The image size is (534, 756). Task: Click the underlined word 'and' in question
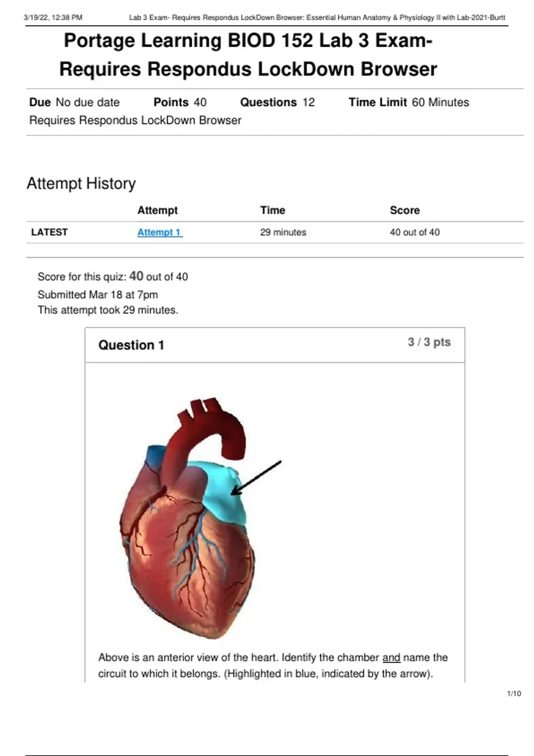pos(391,657)
